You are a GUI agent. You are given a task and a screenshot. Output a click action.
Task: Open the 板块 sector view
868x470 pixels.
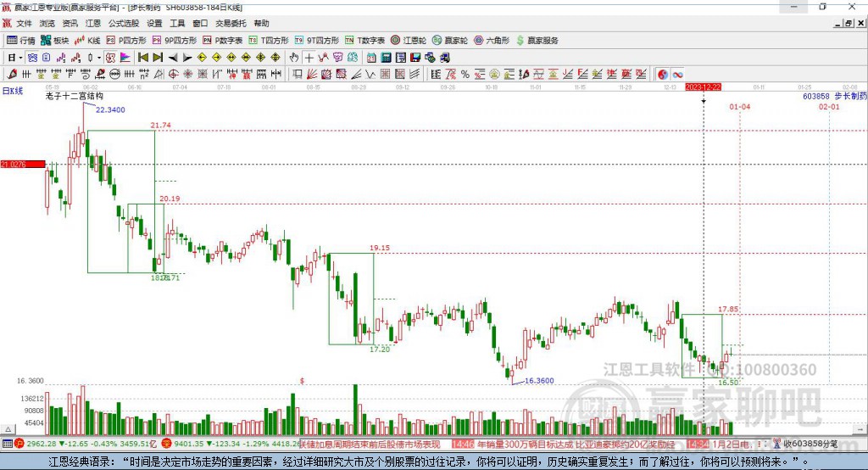55,41
